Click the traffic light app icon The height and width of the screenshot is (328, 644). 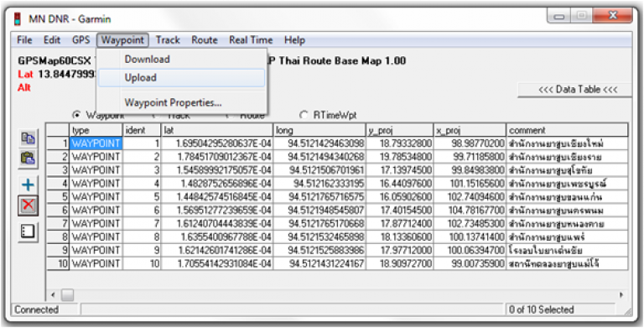click(x=18, y=19)
